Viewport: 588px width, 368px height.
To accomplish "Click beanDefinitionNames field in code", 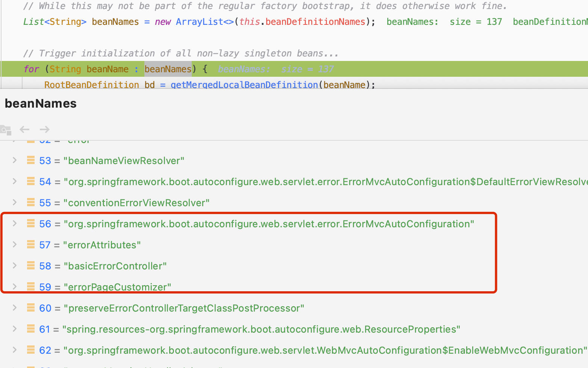I will (x=315, y=22).
